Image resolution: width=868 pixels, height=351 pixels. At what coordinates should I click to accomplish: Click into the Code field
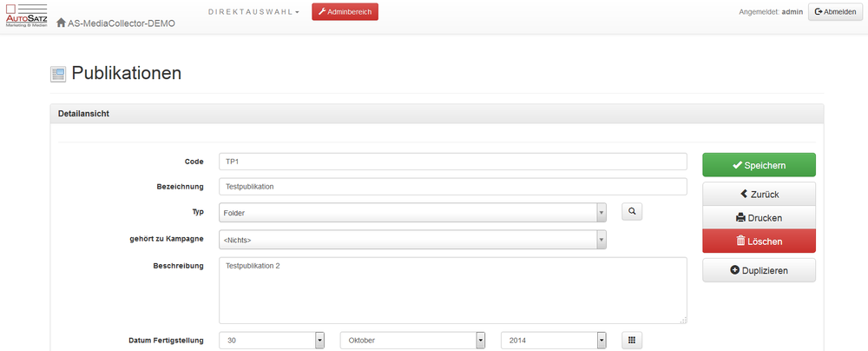tap(453, 162)
